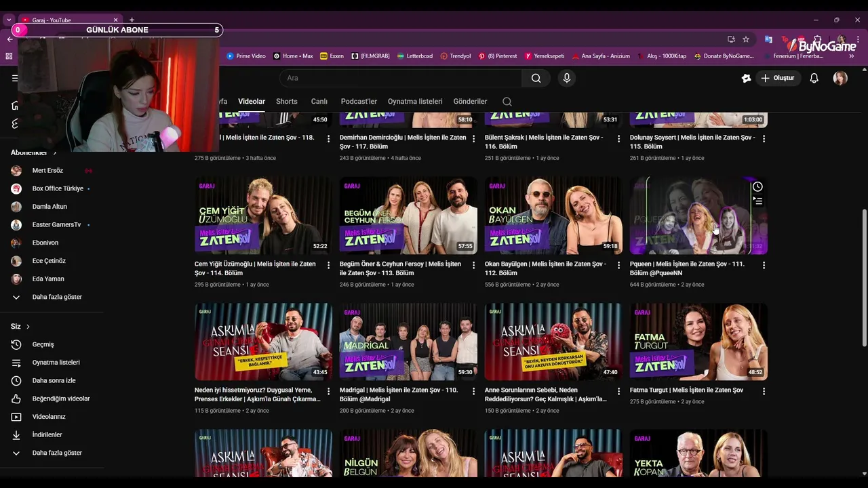The width and height of the screenshot is (868, 488).
Task: Open Letterboxd bookmark
Action: coord(415,56)
